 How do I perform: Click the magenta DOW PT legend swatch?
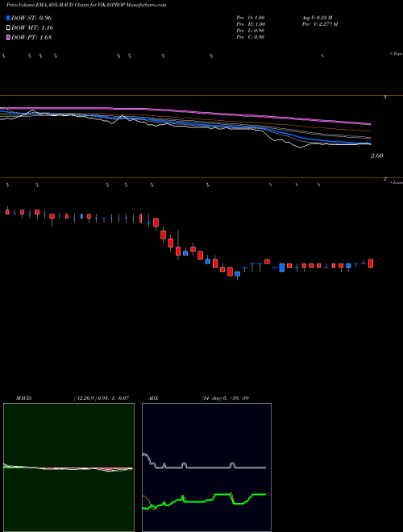[x=8, y=37]
